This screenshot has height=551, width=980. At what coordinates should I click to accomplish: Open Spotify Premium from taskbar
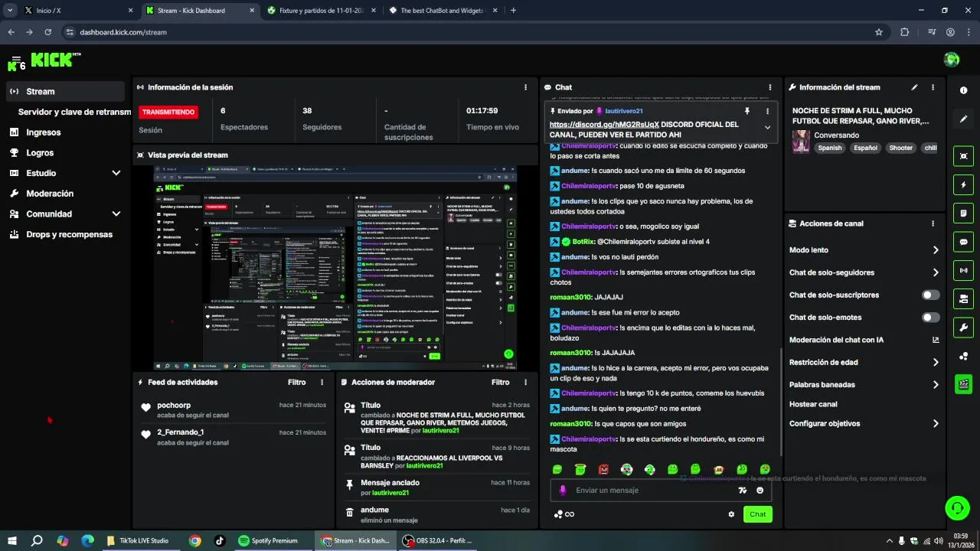[268, 540]
